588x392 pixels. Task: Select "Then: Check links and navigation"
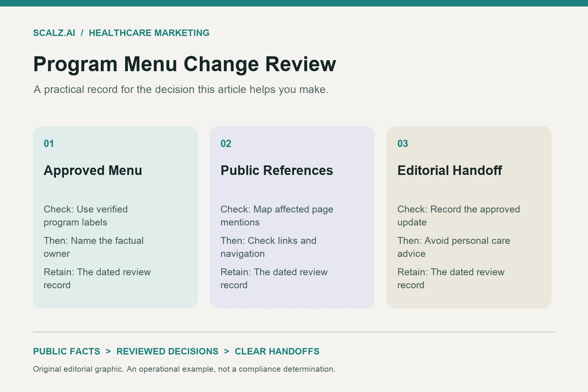[x=268, y=247]
